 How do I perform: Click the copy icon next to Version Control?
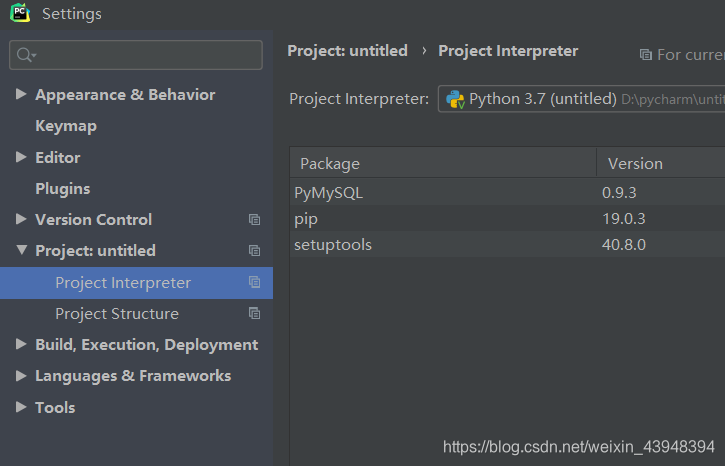(x=254, y=220)
